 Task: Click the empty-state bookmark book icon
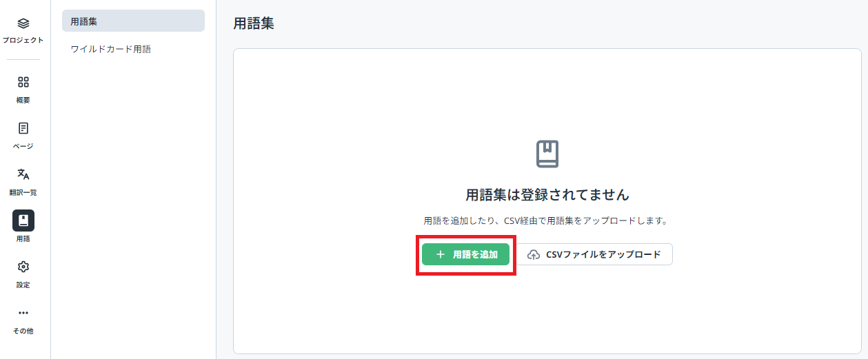pyautogui.click(x=547, y=154)
